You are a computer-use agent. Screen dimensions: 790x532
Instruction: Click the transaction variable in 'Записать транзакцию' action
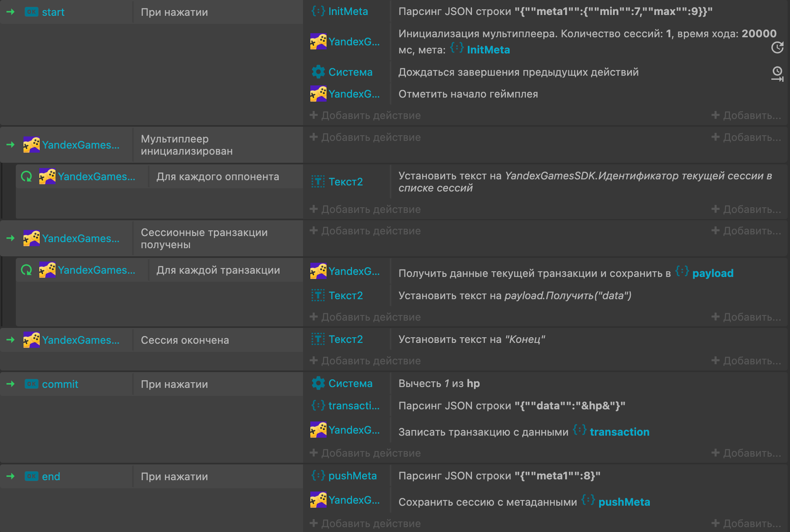click(x=619, y=432)
